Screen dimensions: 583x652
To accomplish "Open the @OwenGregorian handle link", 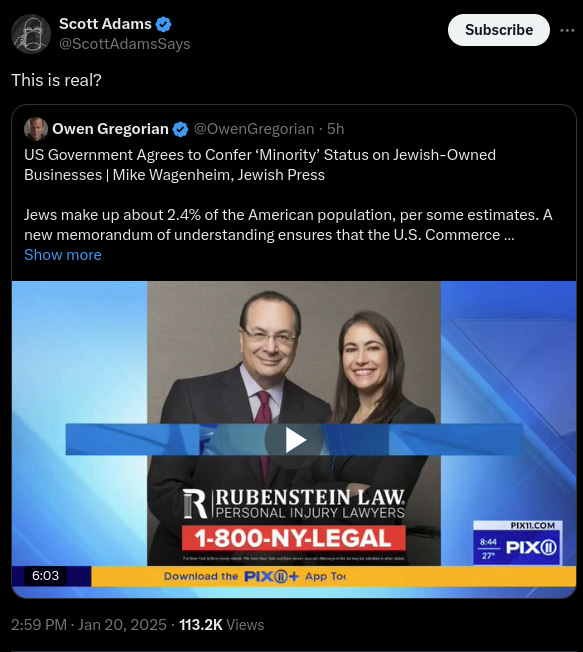I will click(x=254, y=129).
